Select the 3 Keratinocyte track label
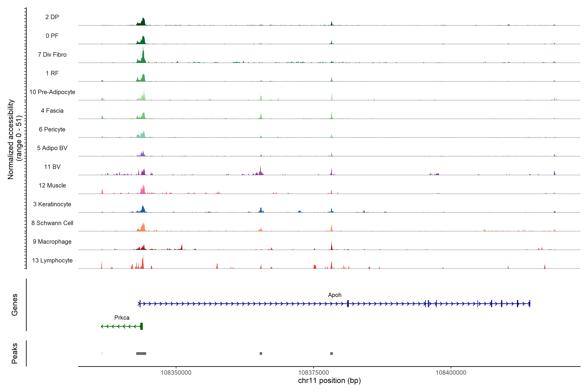The height and width of the screenshot is (392, 588). (x=52, y=204)
